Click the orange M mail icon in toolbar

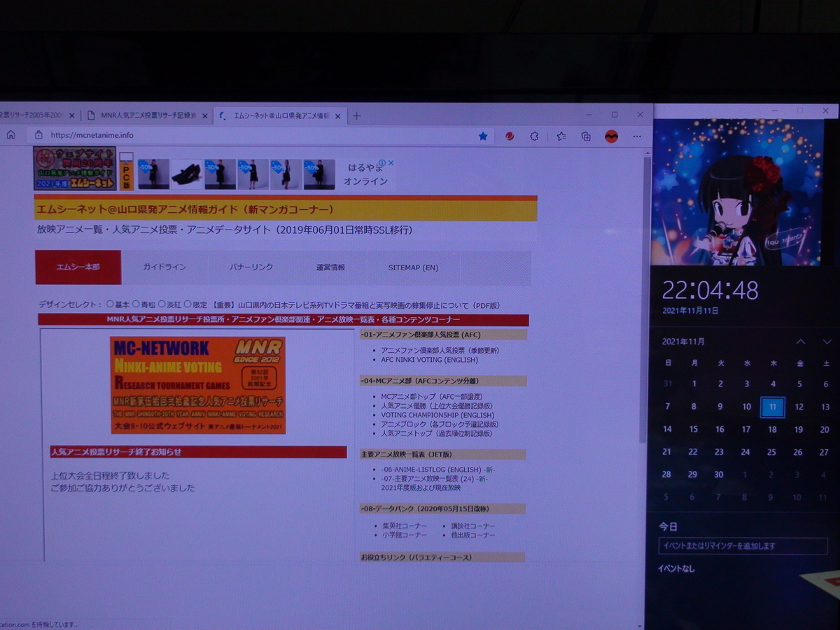coord(611,135)
